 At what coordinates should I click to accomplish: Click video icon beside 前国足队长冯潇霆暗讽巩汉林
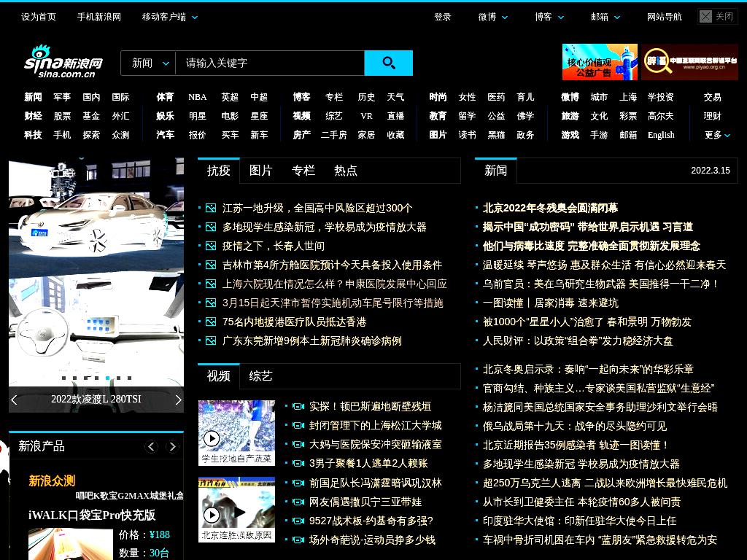click(298, 483)
